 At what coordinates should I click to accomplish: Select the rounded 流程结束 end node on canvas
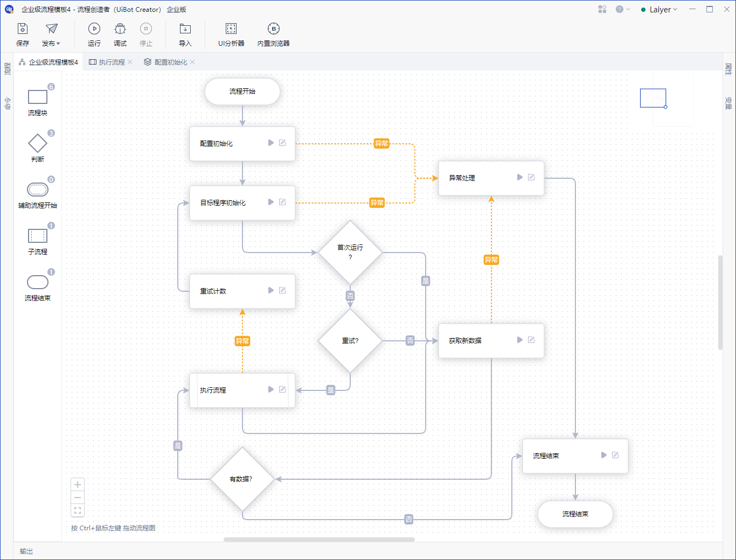tap(575, 514)
